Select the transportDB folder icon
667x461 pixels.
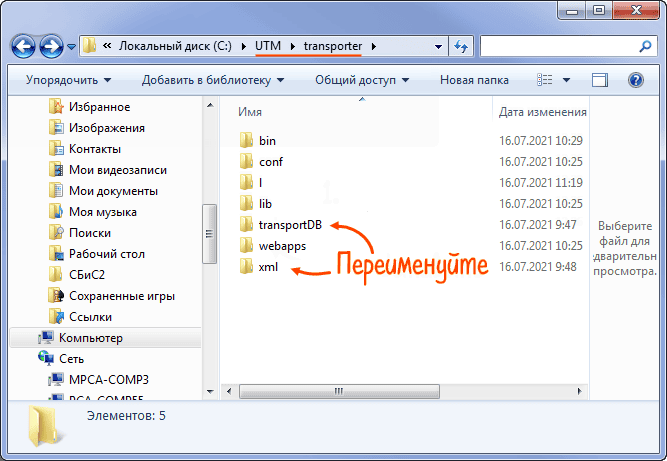pos(247,224)
